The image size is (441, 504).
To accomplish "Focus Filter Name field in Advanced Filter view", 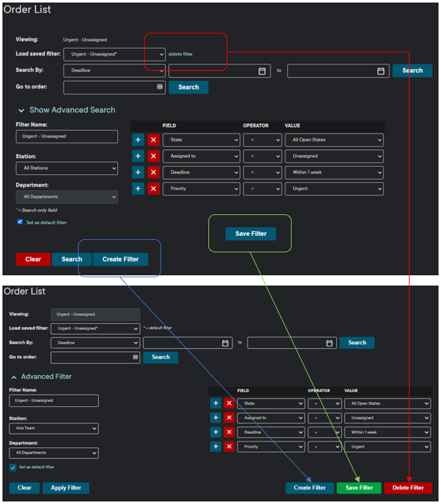I will click(54, 400).
